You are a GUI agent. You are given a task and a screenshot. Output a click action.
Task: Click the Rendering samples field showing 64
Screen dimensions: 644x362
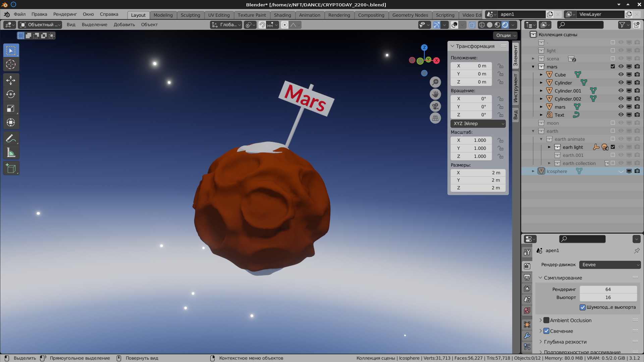[608, 289]
